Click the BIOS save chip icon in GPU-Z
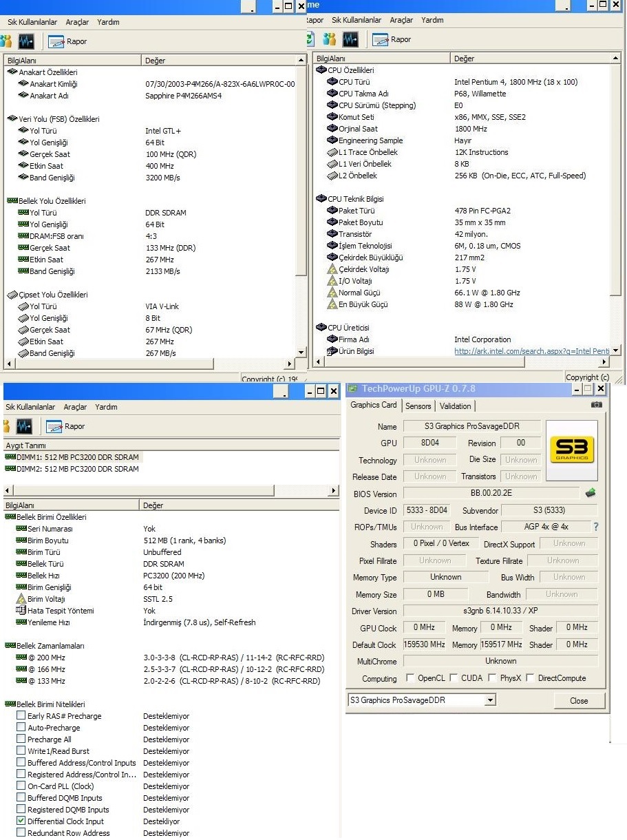 click(590, 493)
